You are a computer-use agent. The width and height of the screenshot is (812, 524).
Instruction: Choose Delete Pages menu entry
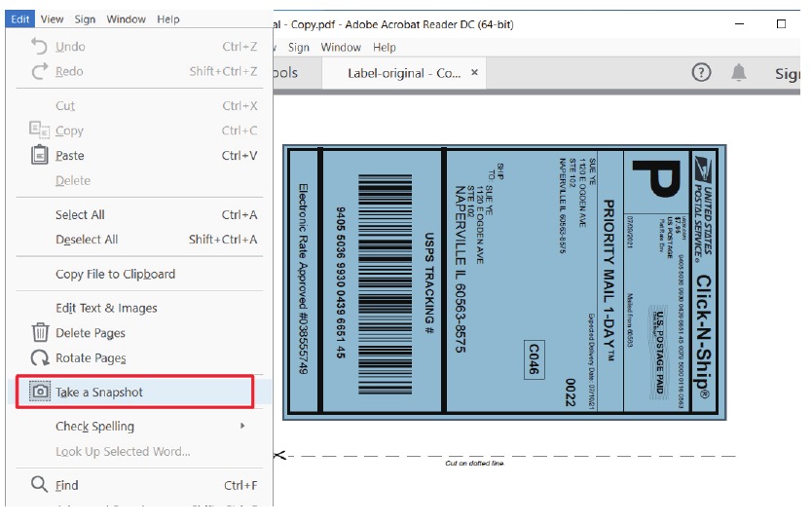click(x=140, y=333)
